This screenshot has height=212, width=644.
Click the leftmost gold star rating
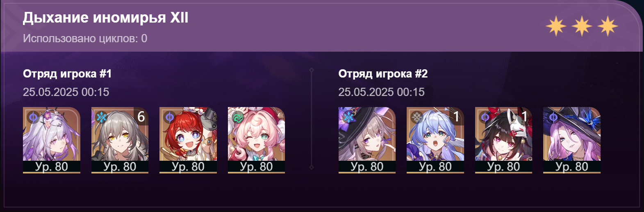tap(556, 27)
